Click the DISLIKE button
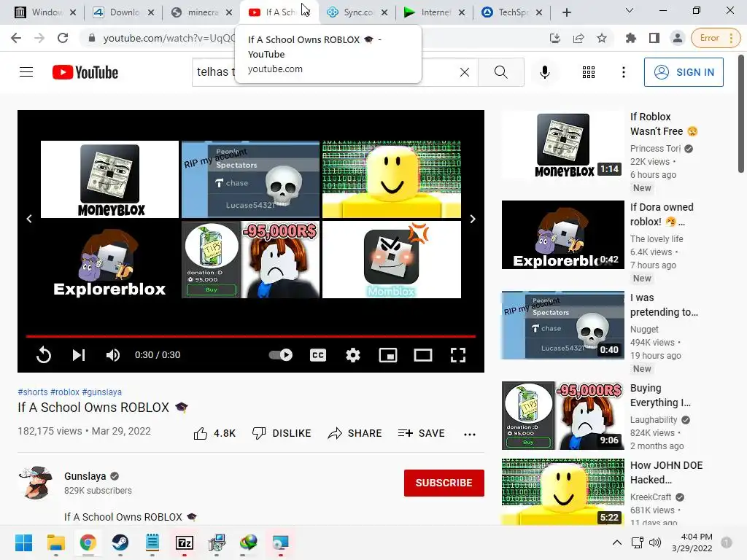This screenshot has width=747, height=560. click(x=282, y=433)
